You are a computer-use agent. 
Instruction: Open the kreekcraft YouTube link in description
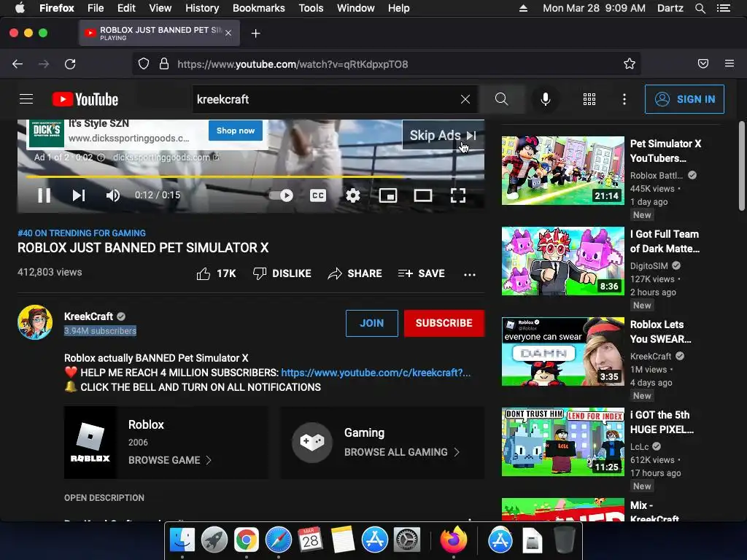pyautogui.click(x=376, y=373)
